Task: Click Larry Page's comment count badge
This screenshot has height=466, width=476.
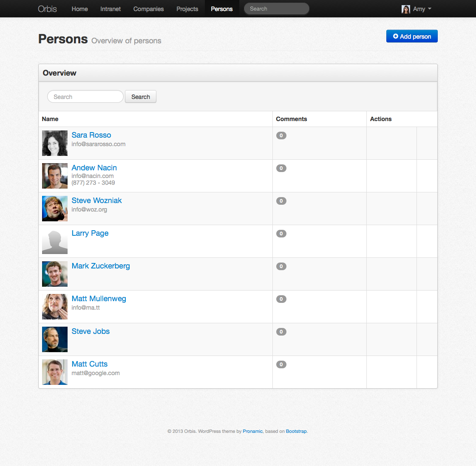Action: point(281,234)
